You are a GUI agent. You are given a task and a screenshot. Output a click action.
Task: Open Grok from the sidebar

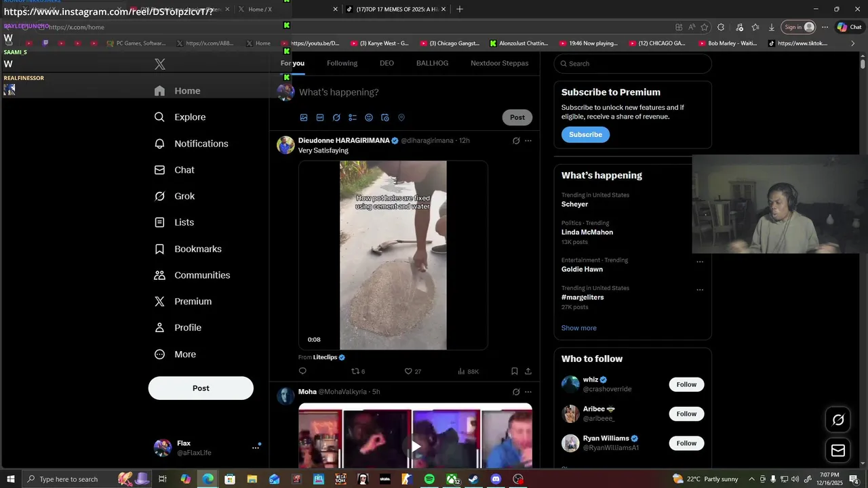coord(174,196)
